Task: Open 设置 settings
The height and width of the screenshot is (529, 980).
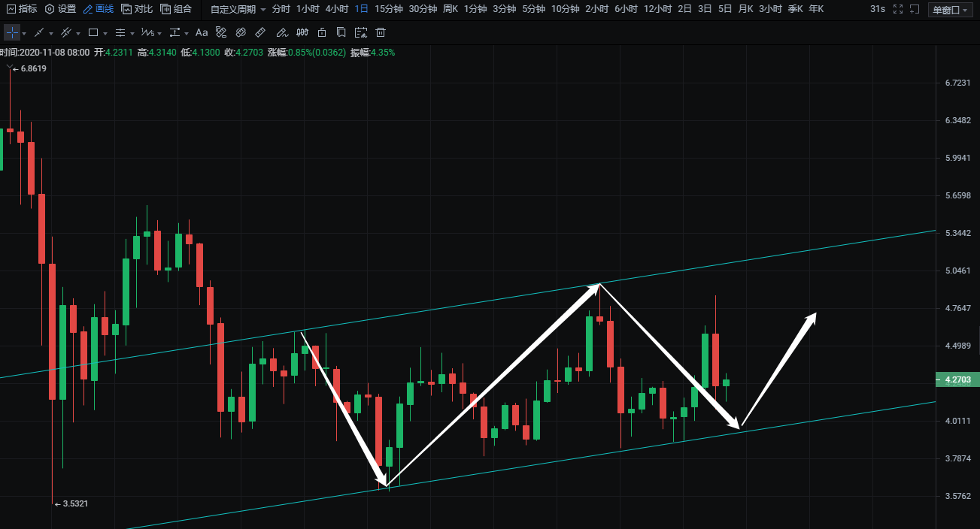Action: [61, 9]
